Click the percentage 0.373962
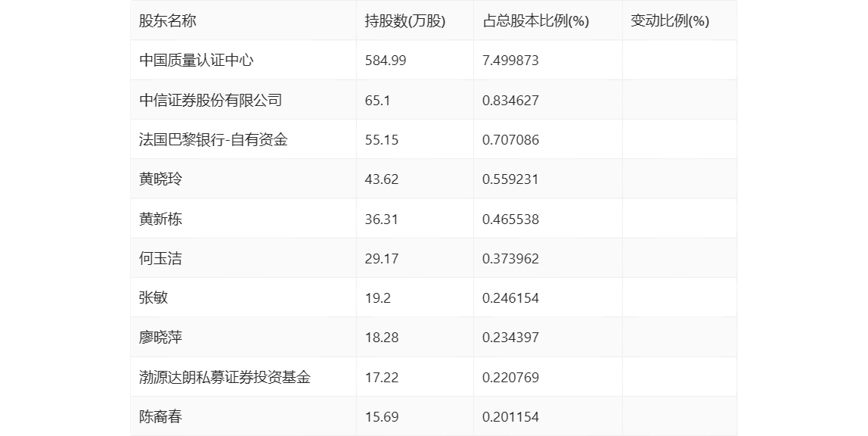 point(510,258)
